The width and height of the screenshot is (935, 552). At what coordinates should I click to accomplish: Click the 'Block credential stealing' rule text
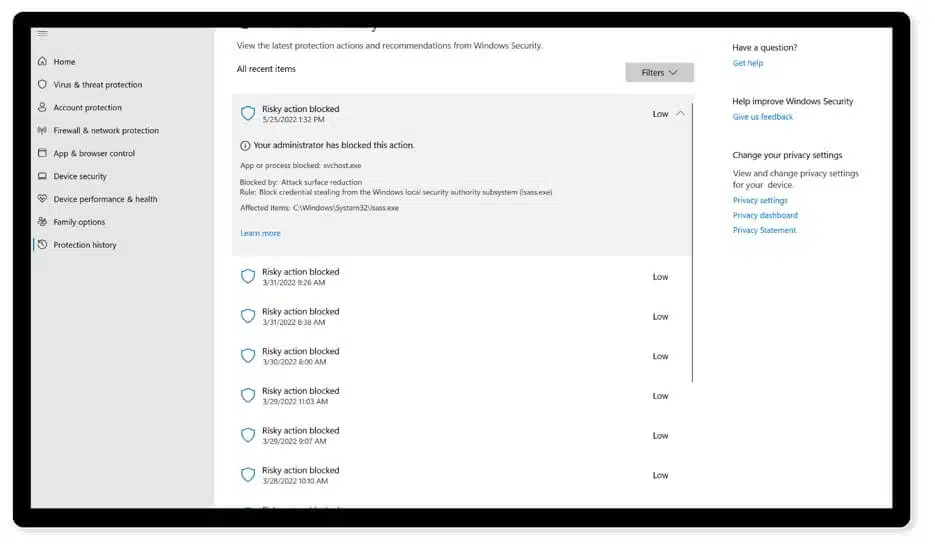coord(396,193)
